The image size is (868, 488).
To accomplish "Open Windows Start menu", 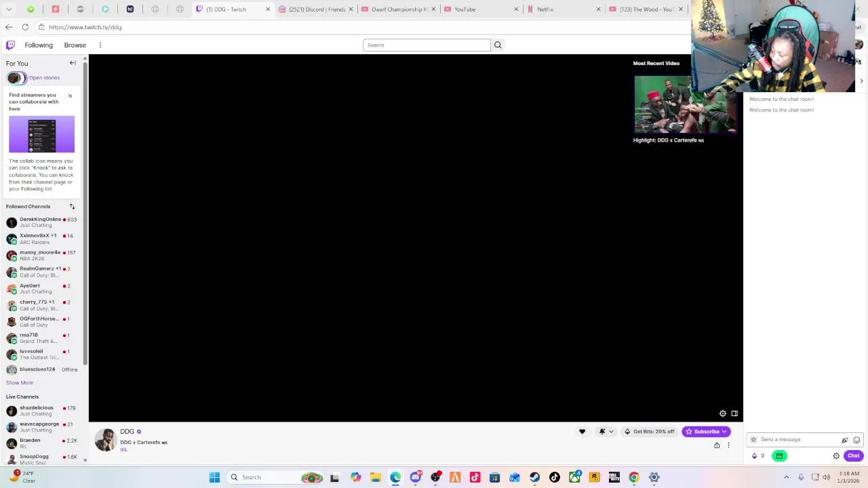I will point(214,477).
